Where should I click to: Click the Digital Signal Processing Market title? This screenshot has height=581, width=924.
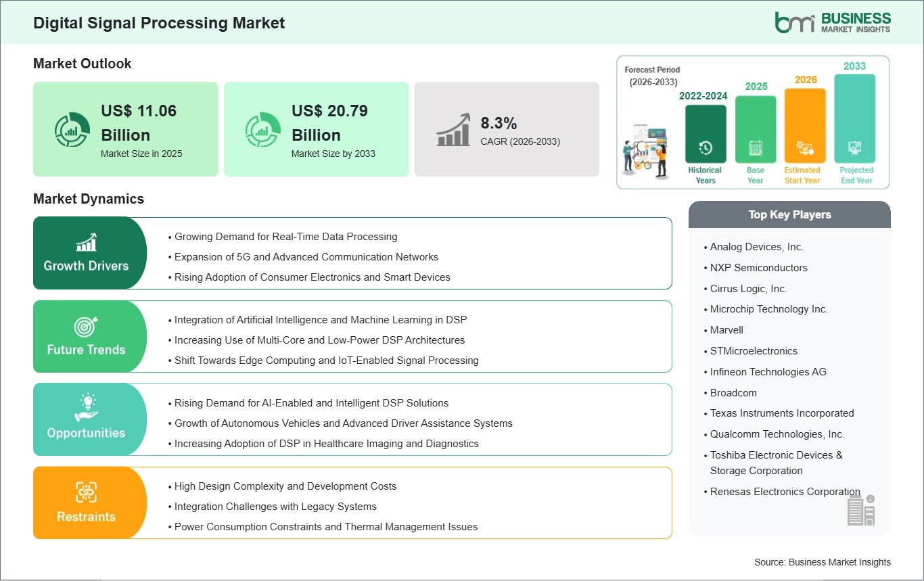(x=159, y=23)
